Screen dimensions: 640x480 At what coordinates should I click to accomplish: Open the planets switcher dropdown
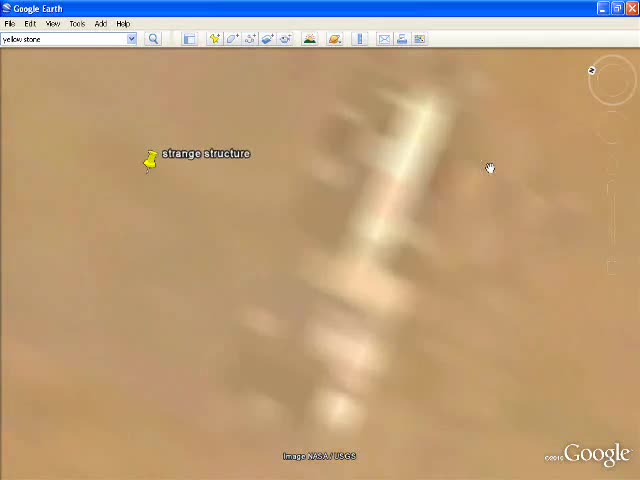click(x=335, y=39)
